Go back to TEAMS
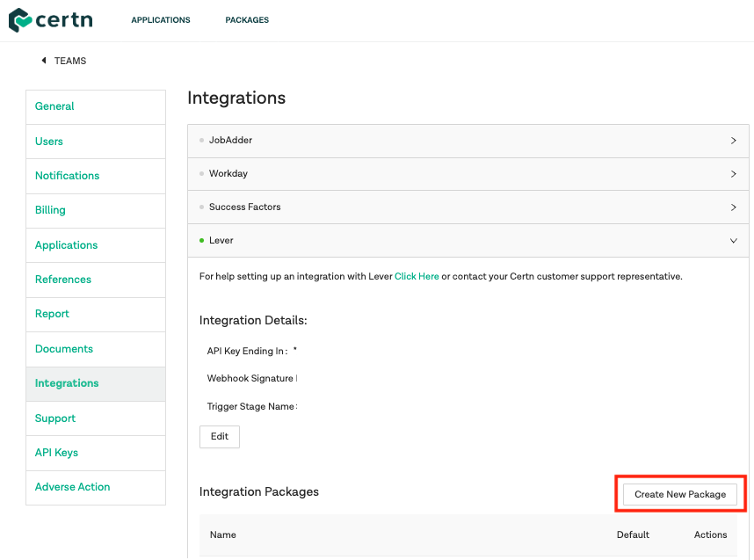 click(x=70, y=61)
